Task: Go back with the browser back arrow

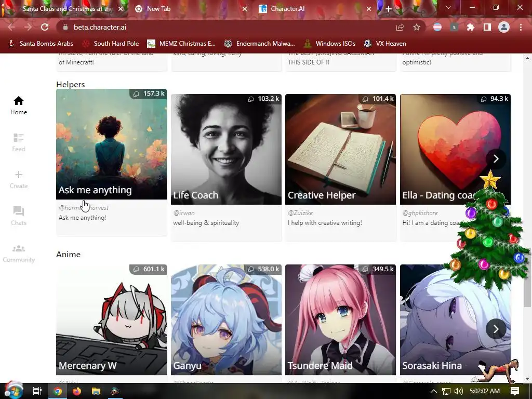Action: (11, 27)
